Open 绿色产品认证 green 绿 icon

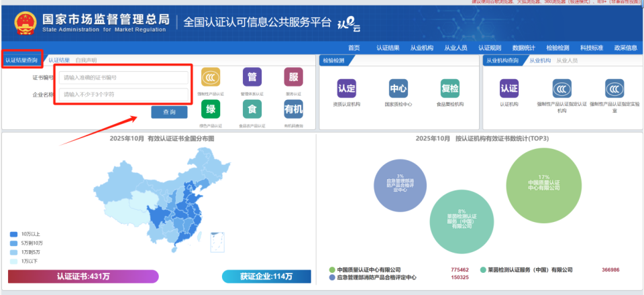210,109
